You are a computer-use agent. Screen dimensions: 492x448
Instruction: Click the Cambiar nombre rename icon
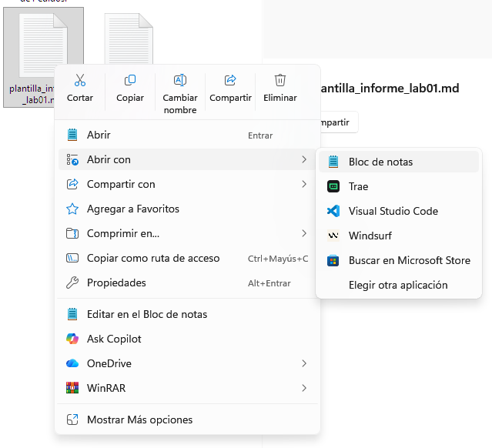(x=180, y=81)
